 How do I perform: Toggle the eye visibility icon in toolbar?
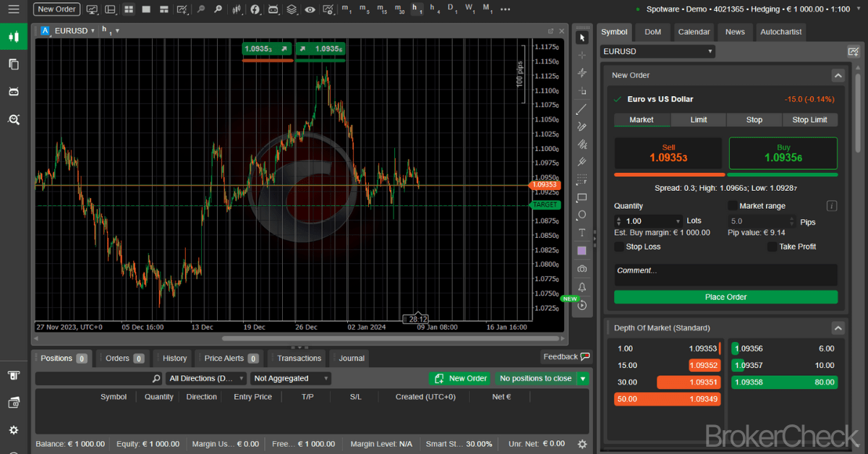click(x=310, y=9)
